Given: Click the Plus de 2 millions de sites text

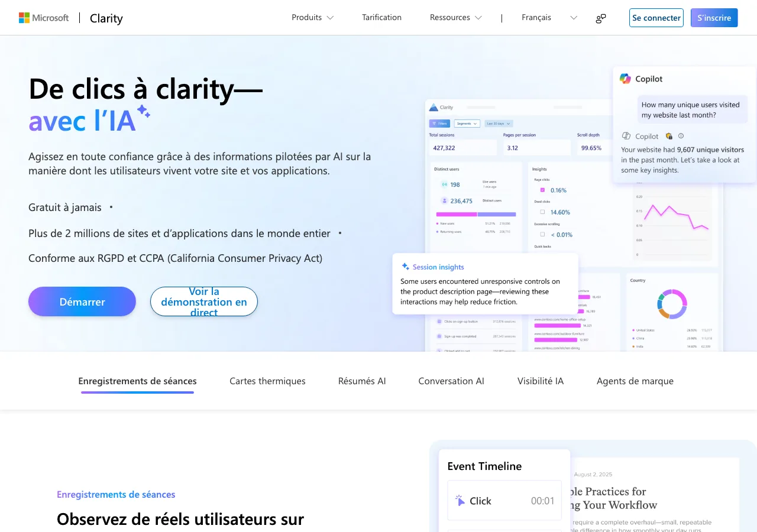Looking at the screenshot, I should click(179, 233).
